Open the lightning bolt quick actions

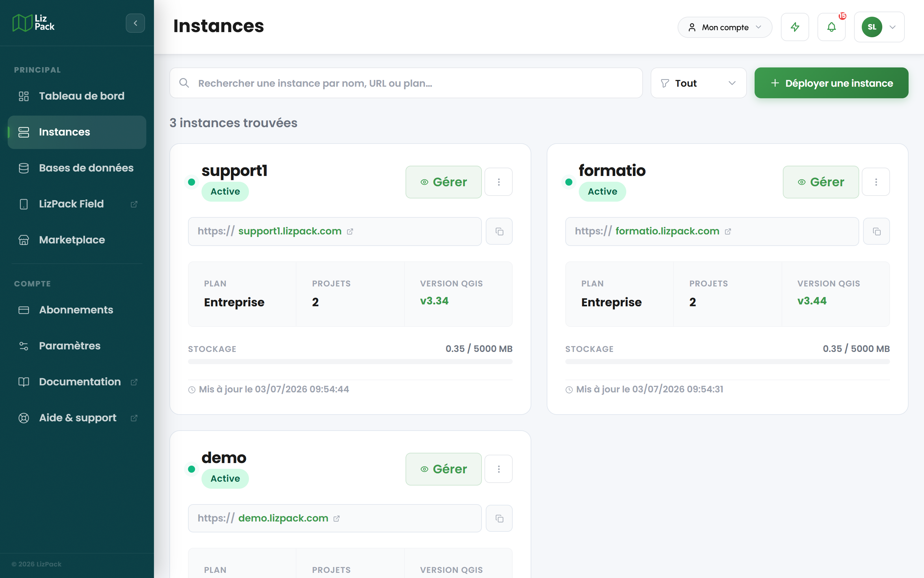click(795, 27)
